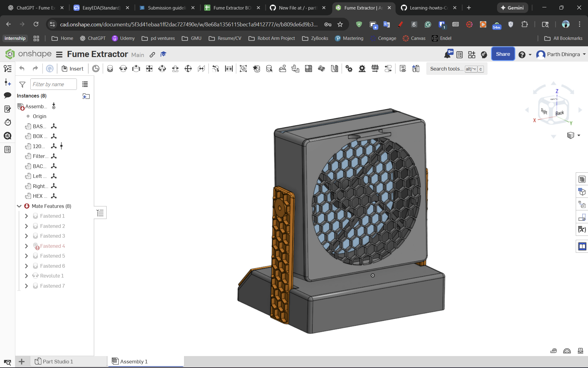Select the Filter instance in tree
The image size is (588, 368).
40,156
